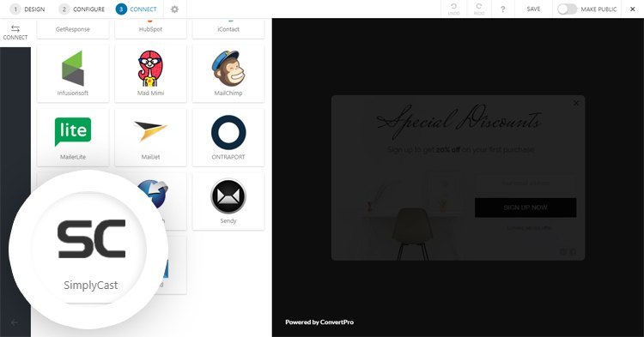The height and width of the screenshot is (337, 644).
Task: Select the MailerLite green logo
Action: (x=73, y=131)
